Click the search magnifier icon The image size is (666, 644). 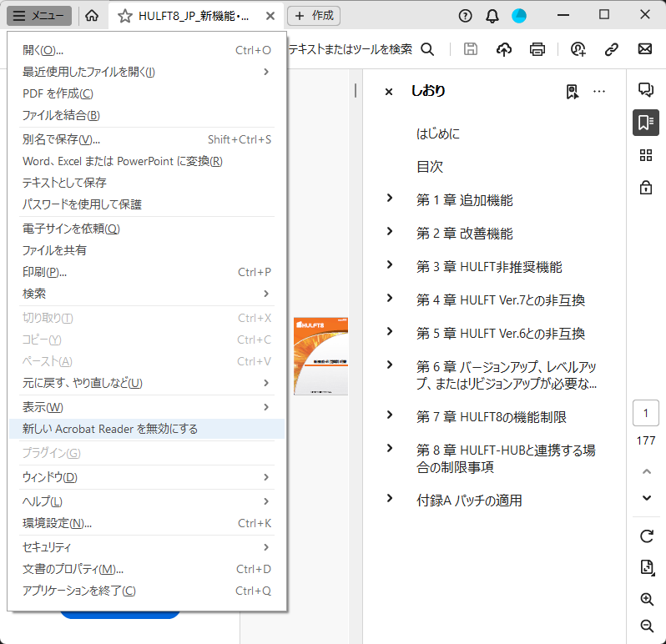(427, 49)
